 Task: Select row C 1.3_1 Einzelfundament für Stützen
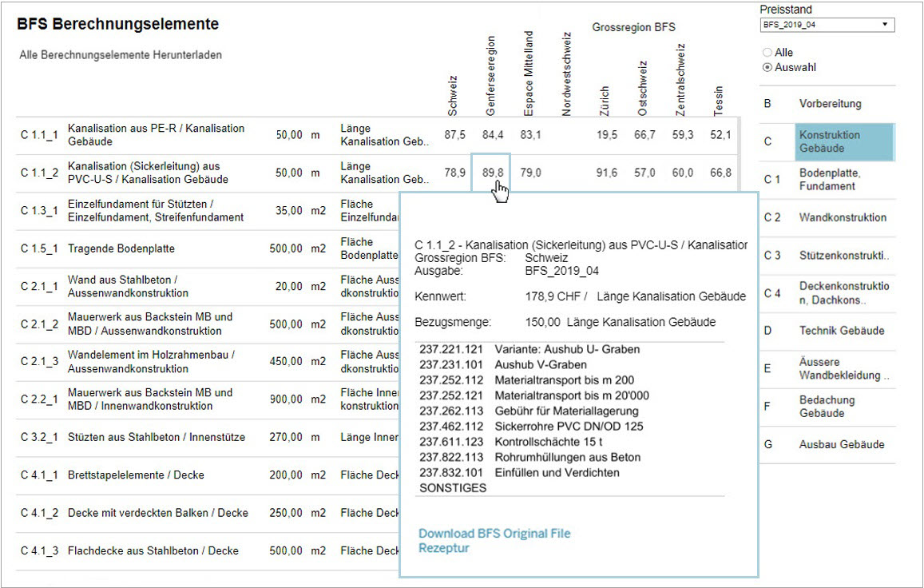[x=208, y=211]
